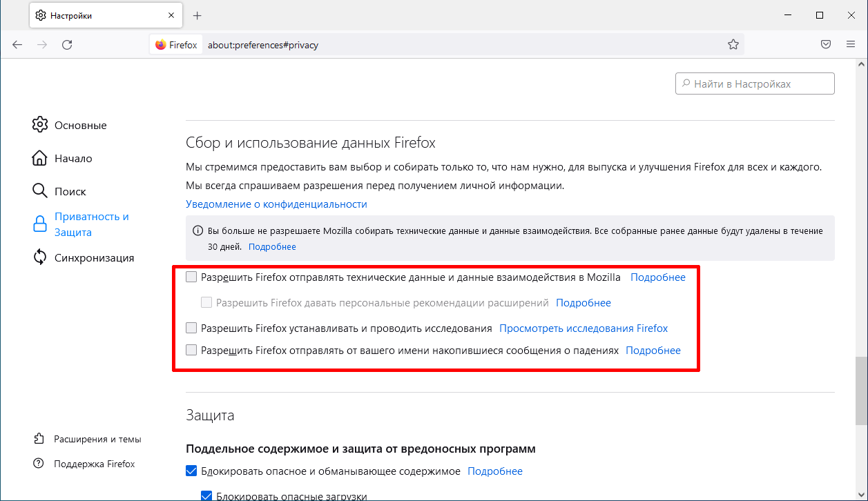The height and width of the screenshot is (501, 868).
Task: Click Просмотреть исследования Firefox link
Action: coord(584,328)
